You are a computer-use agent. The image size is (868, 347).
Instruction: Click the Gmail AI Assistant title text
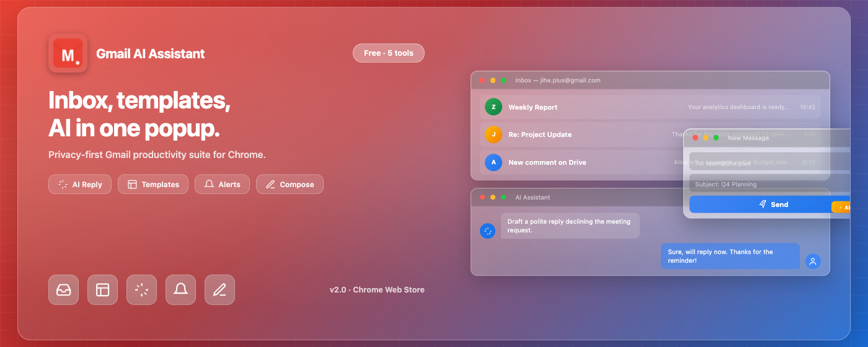pos(151,54)
